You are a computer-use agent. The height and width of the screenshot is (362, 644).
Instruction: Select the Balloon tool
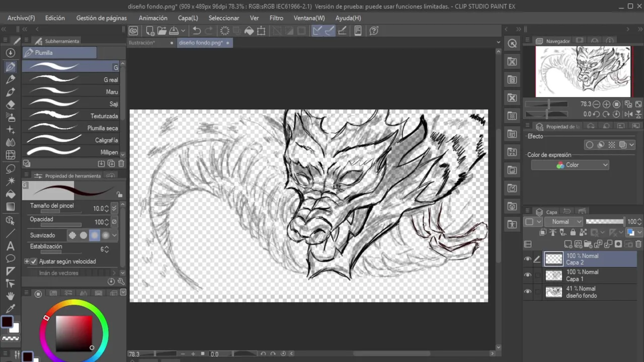[x=11, y=258]
